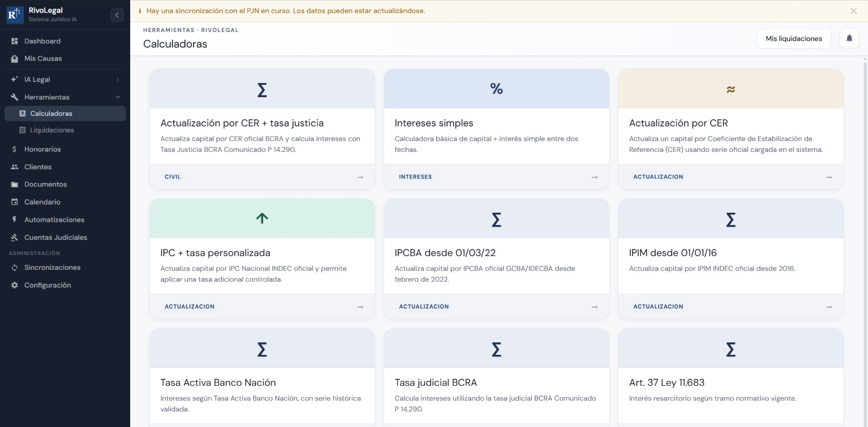
Task: Select Calculadoras in sidebar
Action: coord(65,113)
